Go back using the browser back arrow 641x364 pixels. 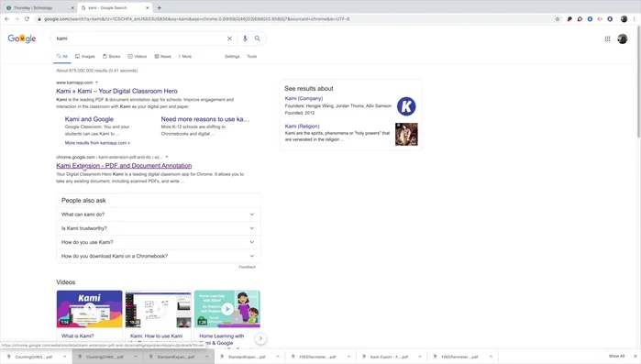tap(7, 18)
